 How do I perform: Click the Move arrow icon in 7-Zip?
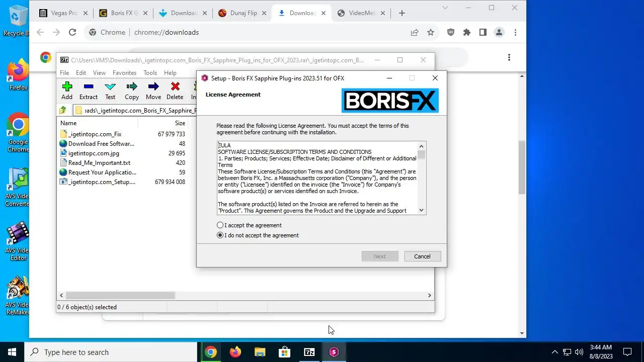pyautogui.click(x=153, y=91)
